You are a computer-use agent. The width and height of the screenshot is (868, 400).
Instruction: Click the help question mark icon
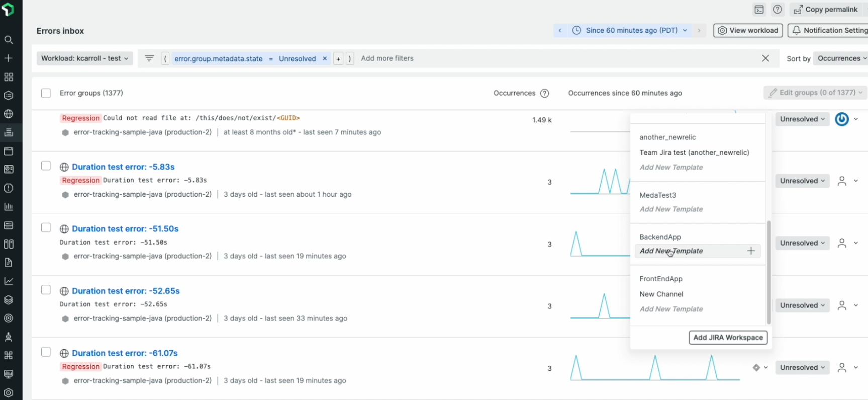pyautogui.click(x=778, y=10)
